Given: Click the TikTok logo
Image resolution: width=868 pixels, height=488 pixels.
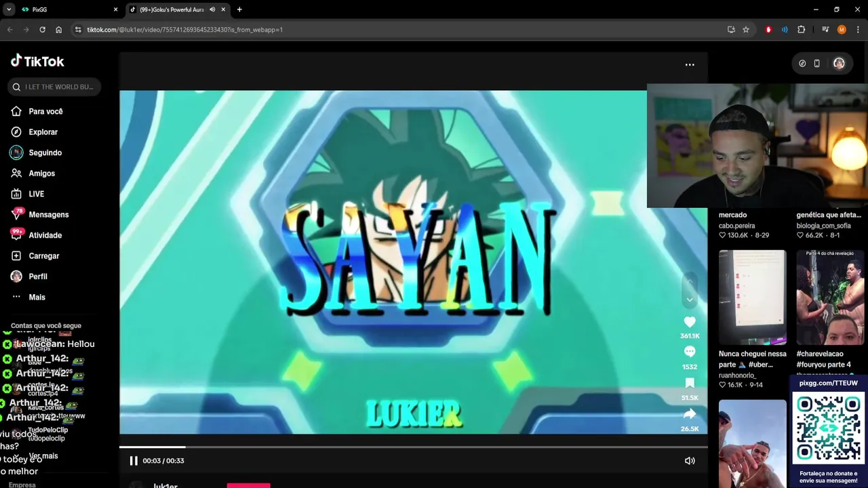Looking at the screenshot, I should coord(37,61).
